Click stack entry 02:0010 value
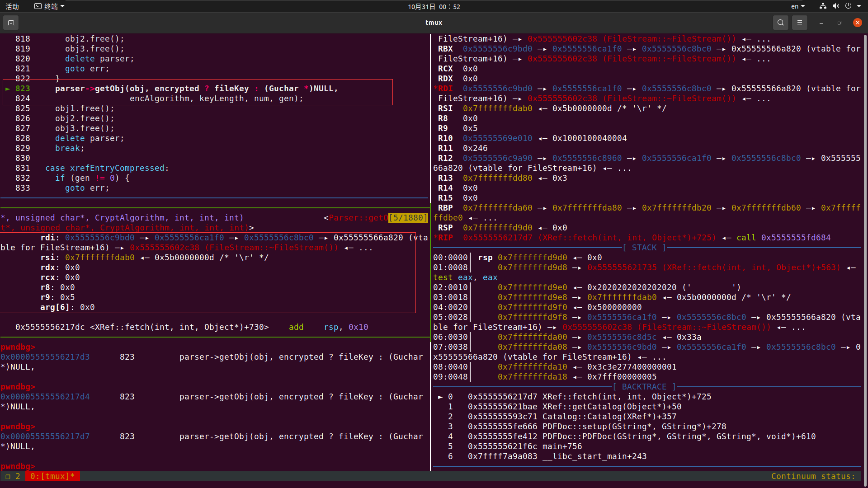Viewport: 868px width, 488px height. 664,287
